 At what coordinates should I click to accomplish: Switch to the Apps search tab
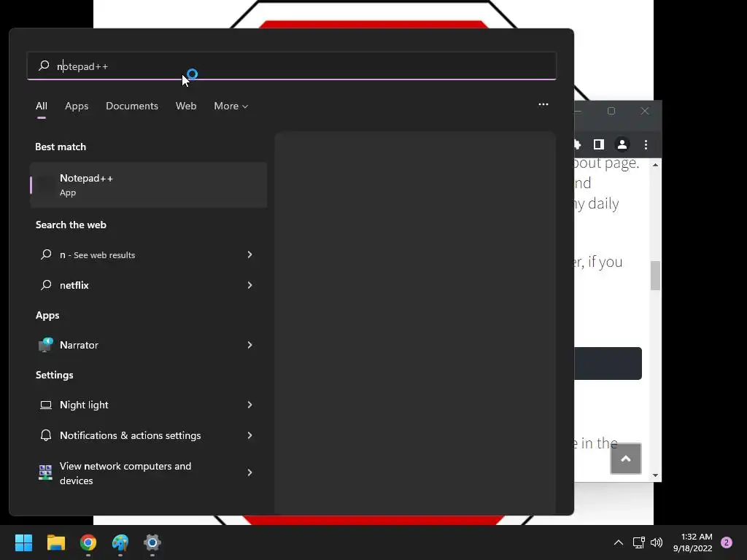point(77,106)
